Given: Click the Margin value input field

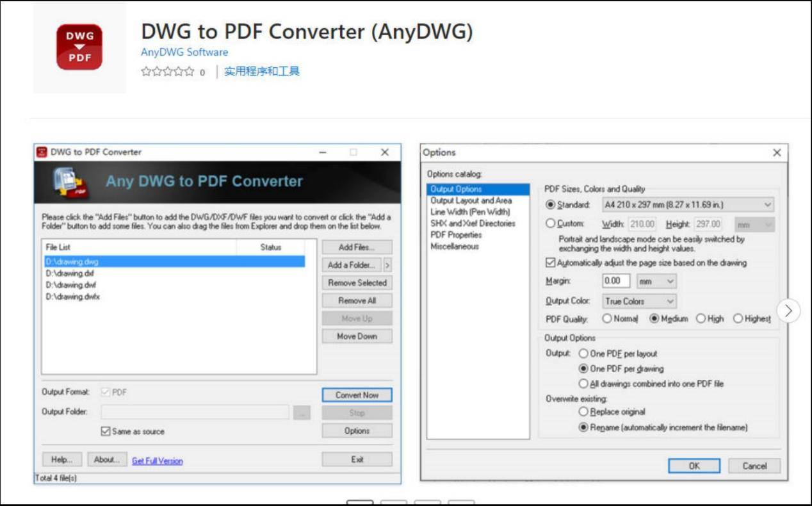Looking at the screenshot, I should (617, 281).
